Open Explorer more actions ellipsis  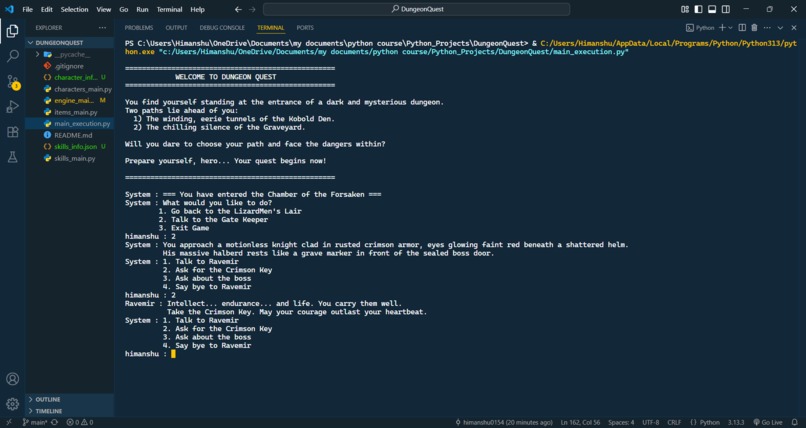(x=102, y=28)
